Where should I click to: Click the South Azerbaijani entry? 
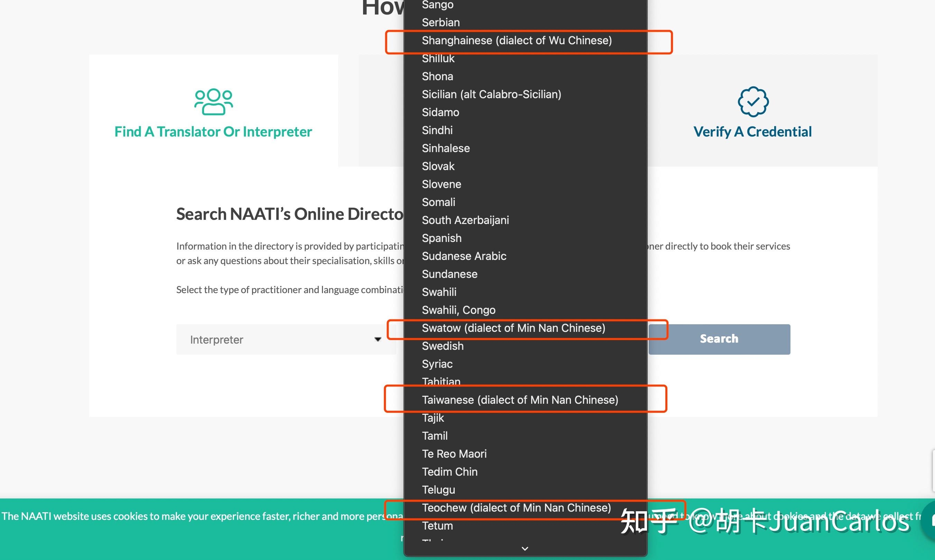pyautogui.click(x=465, y=220)
